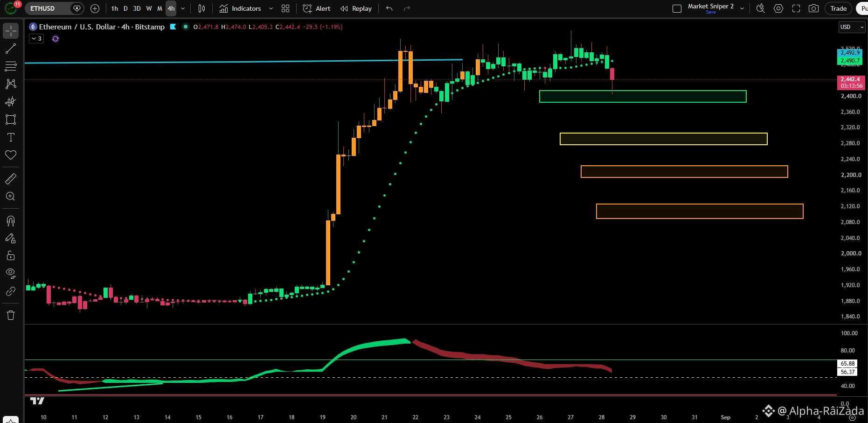Image resolution: width=868 pixels, height=423 pixels.
Task: Click the 56.37 oscillator value label
Action: coord(847,372)
